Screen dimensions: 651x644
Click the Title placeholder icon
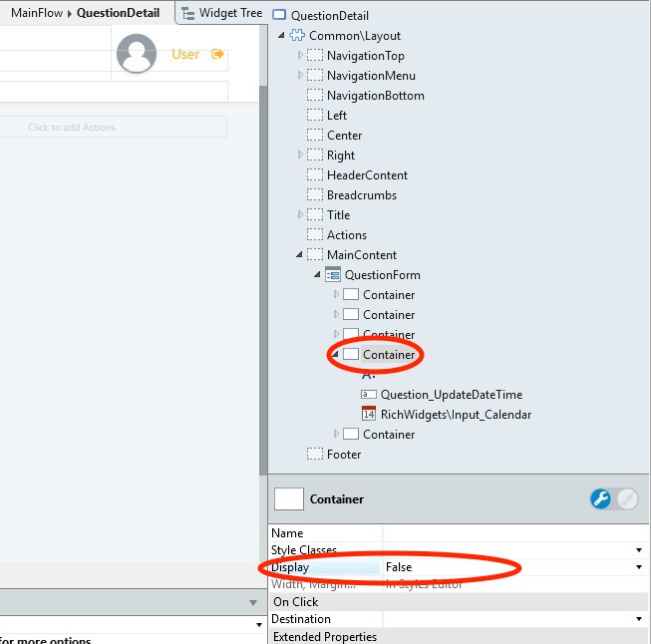(x=315, y=214)
